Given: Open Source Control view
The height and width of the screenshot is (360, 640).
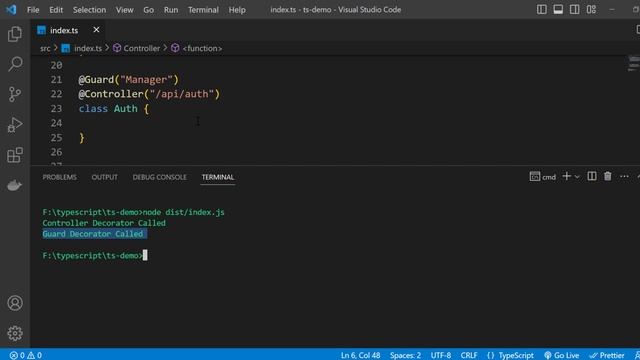Looking at the screenshot, I should (15, 94).
